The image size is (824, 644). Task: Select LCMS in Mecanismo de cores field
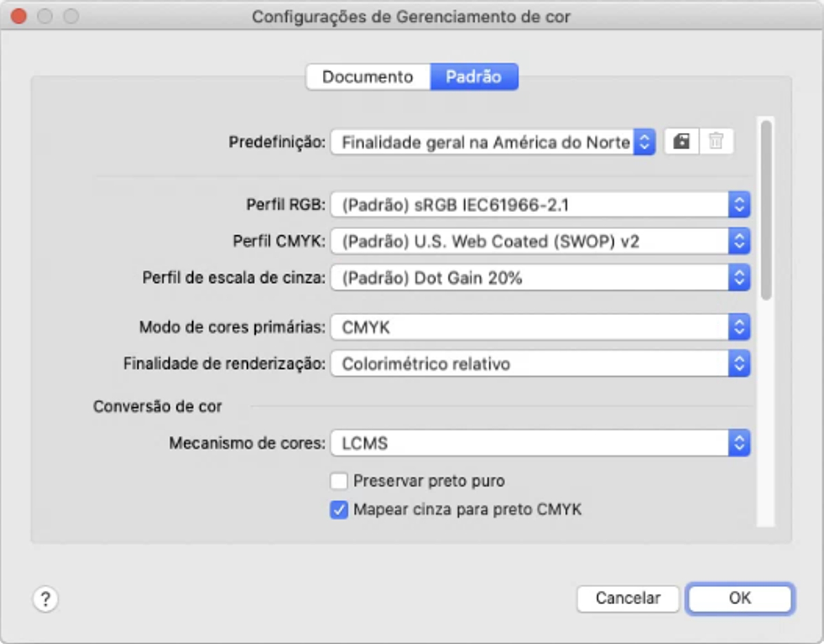482,443
